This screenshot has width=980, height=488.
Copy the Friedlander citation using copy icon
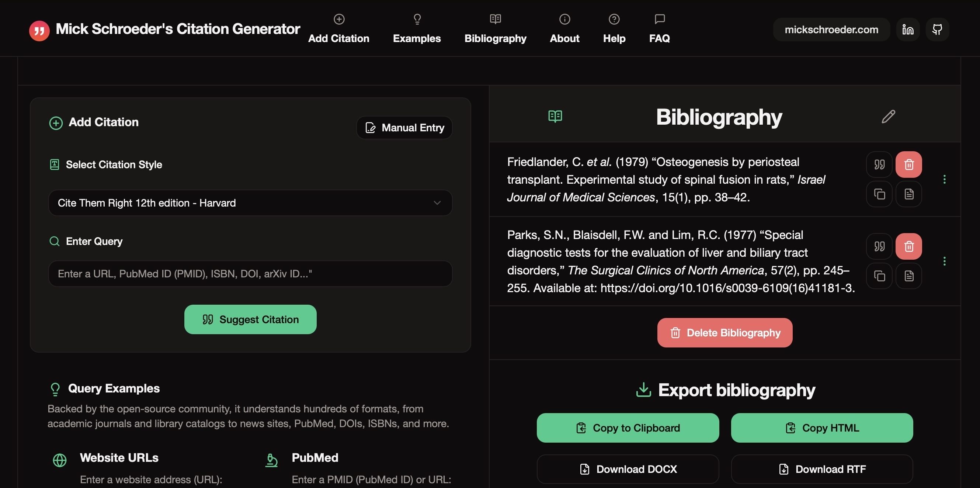[x=879, y=194]
